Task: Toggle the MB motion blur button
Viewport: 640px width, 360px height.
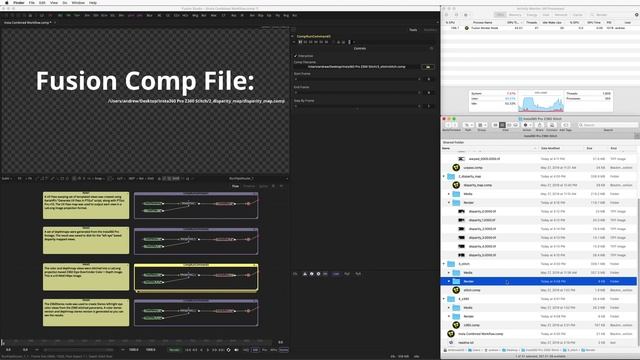Action: click(x=255, y=350)
